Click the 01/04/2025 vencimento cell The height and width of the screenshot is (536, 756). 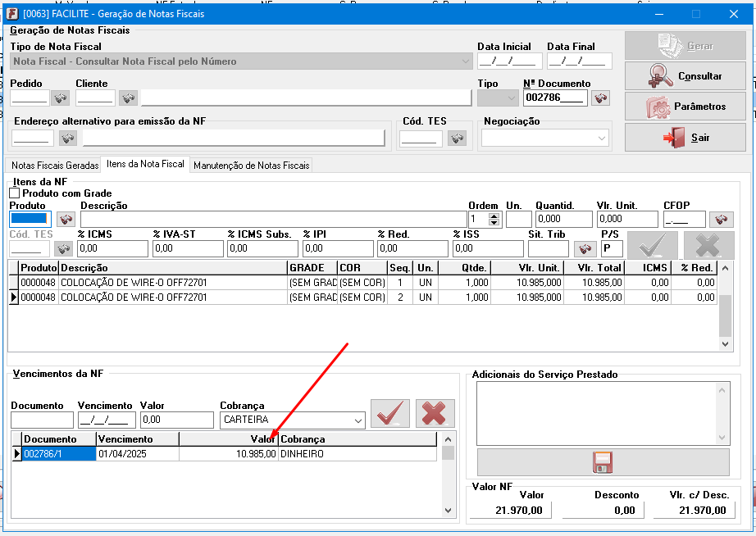138,454
